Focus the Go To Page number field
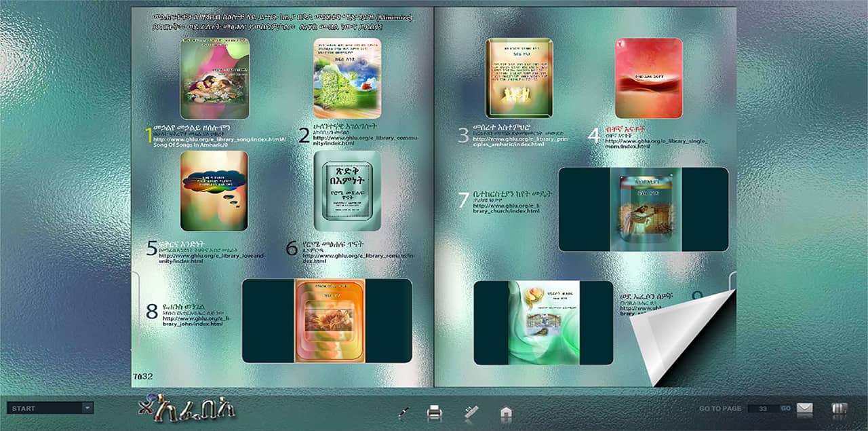 763,409
